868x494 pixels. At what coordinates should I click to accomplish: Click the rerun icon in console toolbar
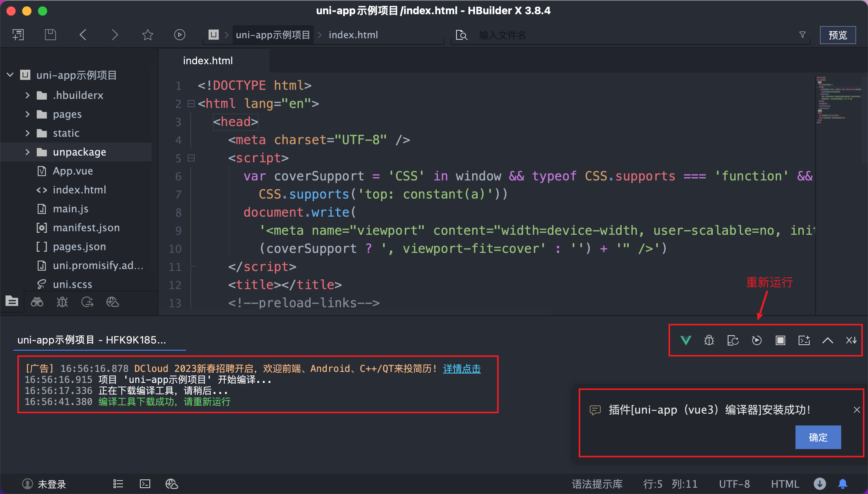[756, 340]
